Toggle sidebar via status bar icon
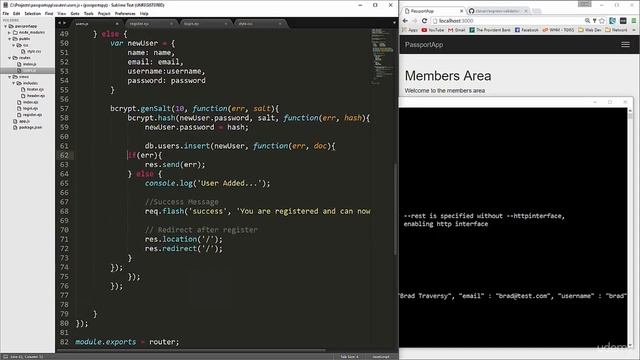This screenshot has height=360, width=640. pyautogui.click(x=5, y=357)
